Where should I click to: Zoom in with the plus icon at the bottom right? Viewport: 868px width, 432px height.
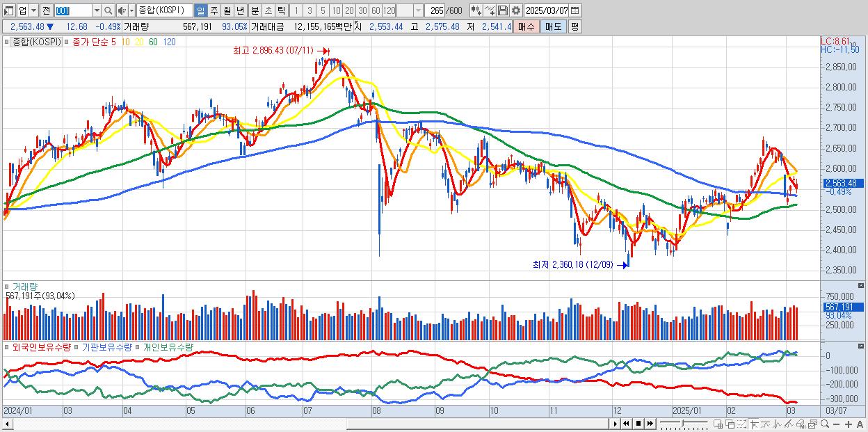coord(848,424)
